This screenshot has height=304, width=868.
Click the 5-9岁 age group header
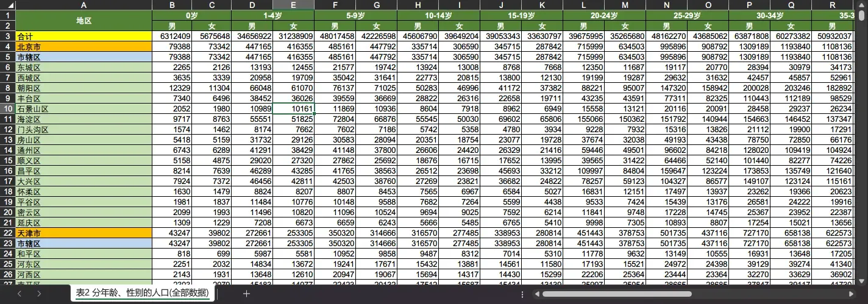(x=356, y=15)
